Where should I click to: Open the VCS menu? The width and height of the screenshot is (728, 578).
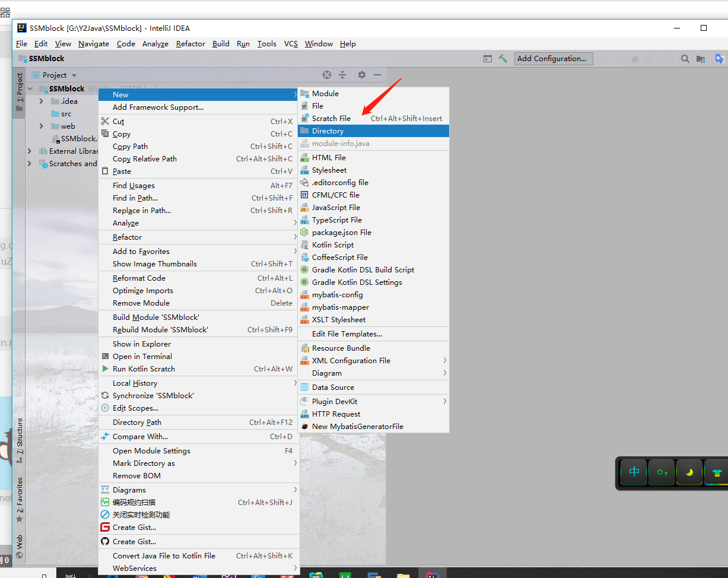tap(291, 43)
